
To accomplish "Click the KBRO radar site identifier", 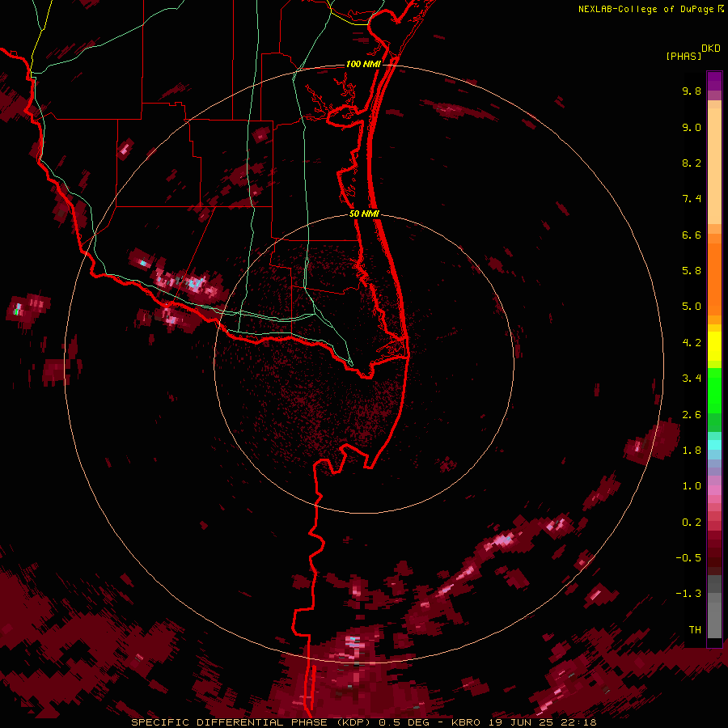I will coord(466,722).
